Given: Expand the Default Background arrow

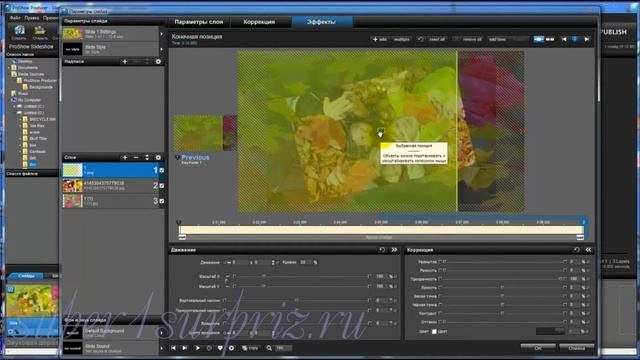Looking at the screenshot, I should [162, 333].
